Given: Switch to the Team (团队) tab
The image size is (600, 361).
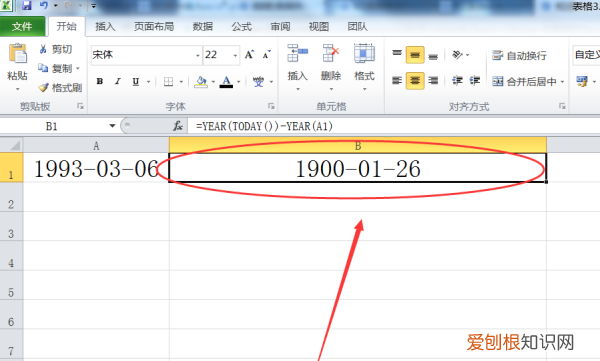Looking at the screenshot, I should pyautogui.click(x=357, y=26).
